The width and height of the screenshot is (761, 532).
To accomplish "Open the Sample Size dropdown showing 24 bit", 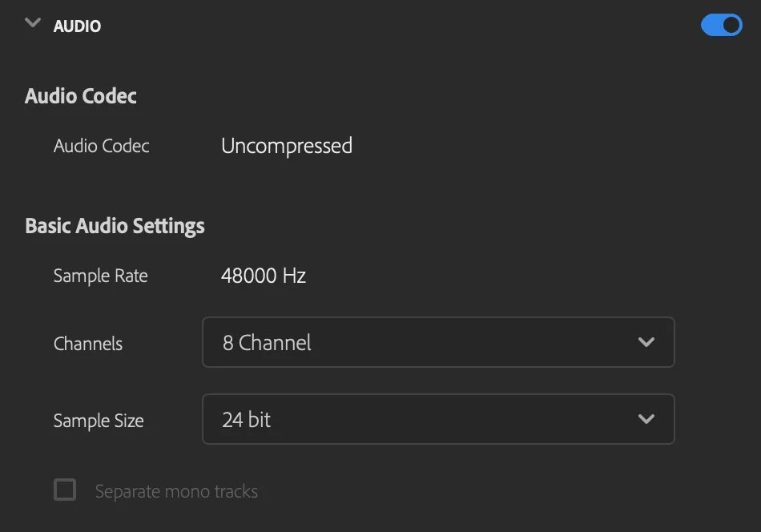I will [x=437, y=419].
